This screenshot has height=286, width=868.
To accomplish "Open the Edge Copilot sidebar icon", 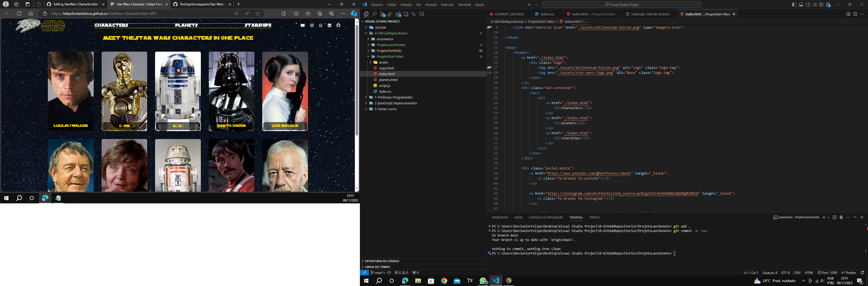I will pos(354,14).
